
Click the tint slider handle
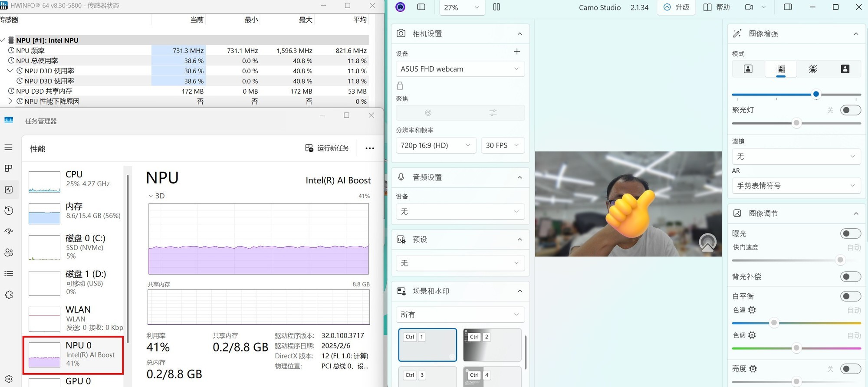tap(796, 348)
